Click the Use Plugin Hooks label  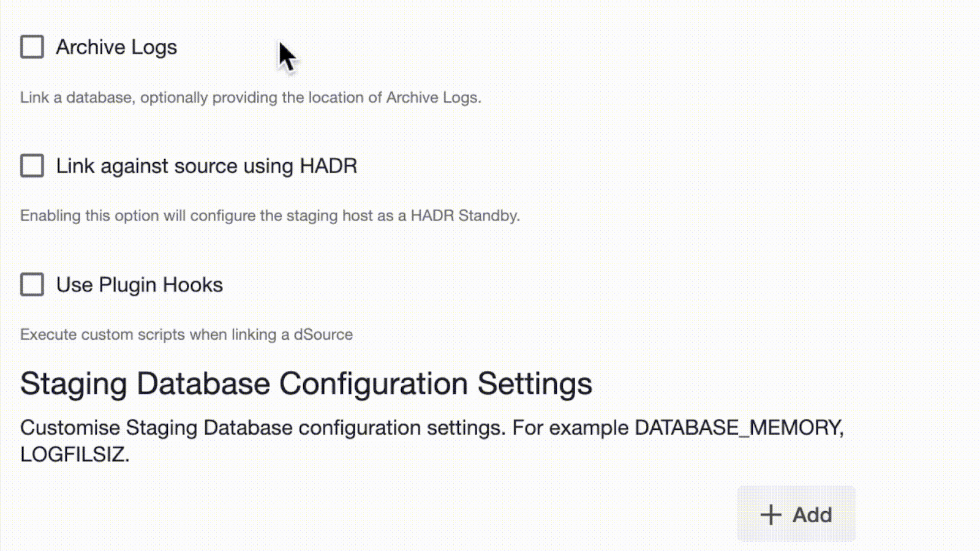pyautogui.click(x=139, y=285)
